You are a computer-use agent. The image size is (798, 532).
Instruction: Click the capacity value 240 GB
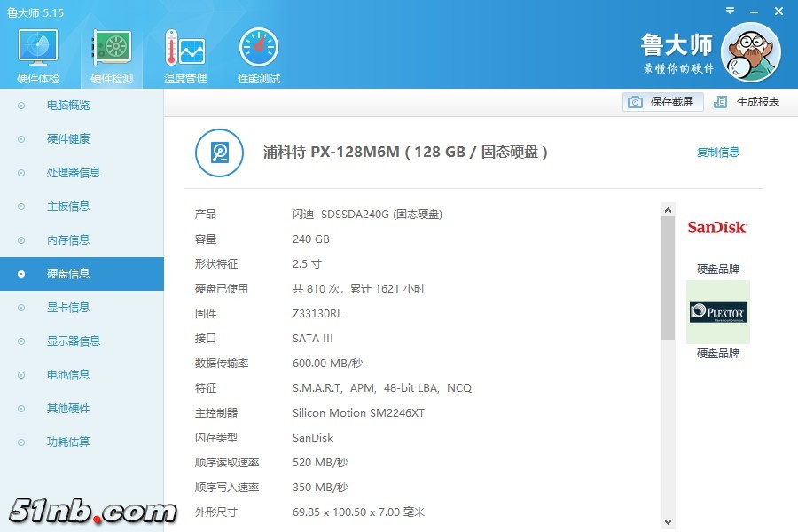[311, 239]
